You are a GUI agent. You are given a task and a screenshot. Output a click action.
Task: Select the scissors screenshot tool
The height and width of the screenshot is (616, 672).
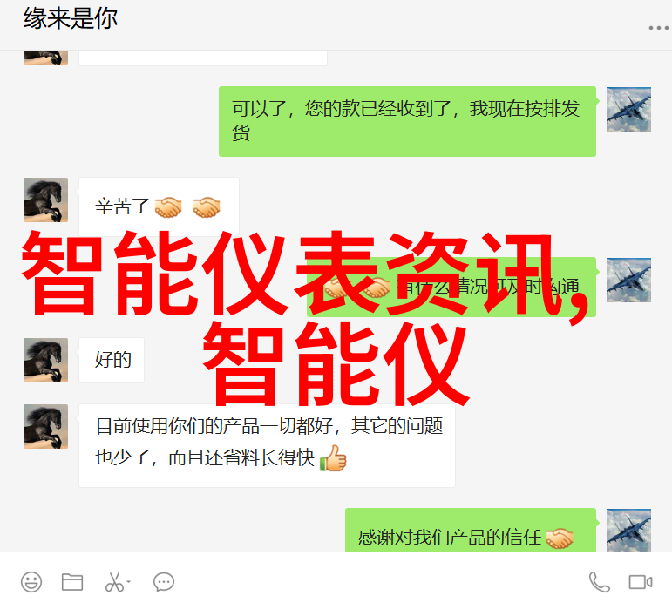click(x=114, y=582)
